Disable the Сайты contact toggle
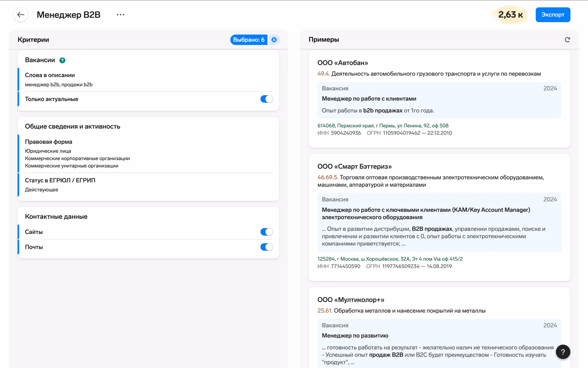 point(266,232)
